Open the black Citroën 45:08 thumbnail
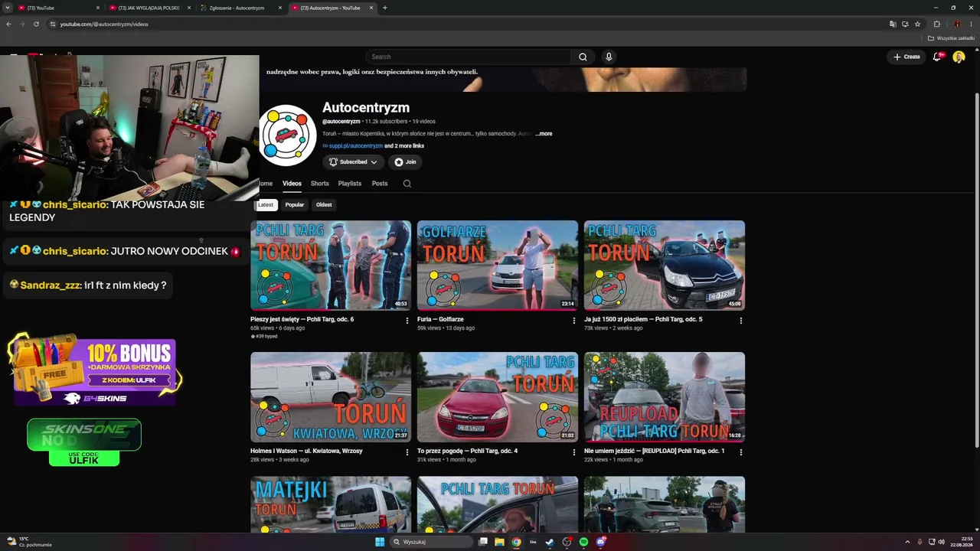The image size is (980, 551). (x=665, y=265)
